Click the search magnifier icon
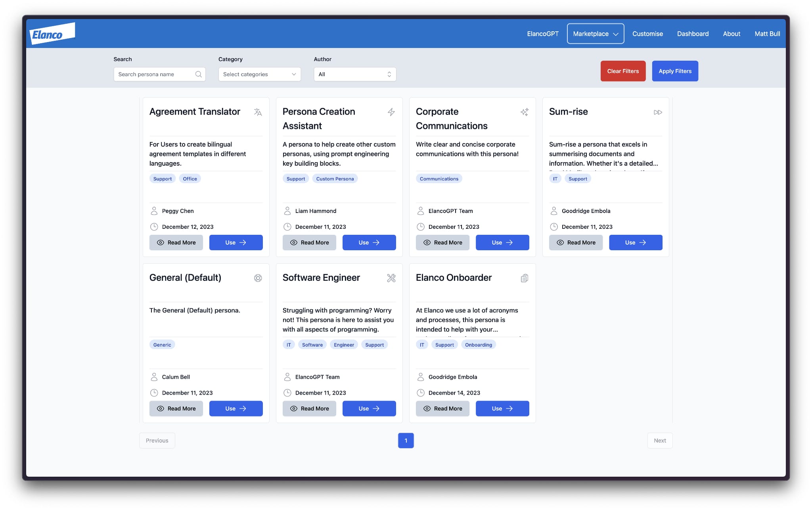Image resolution: width=812 pixels, height=510 pixels. (198, 74)
